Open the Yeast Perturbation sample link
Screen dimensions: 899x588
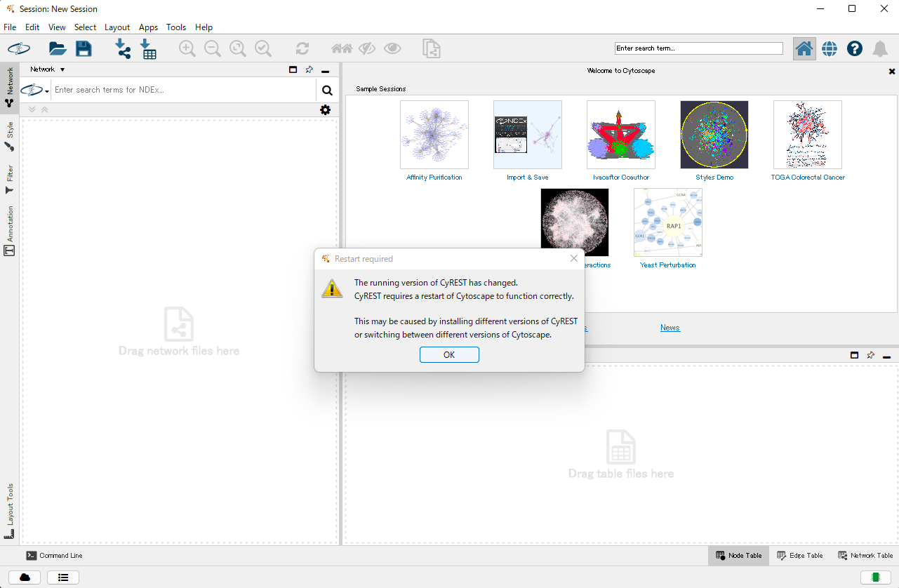tap(668, 265)
